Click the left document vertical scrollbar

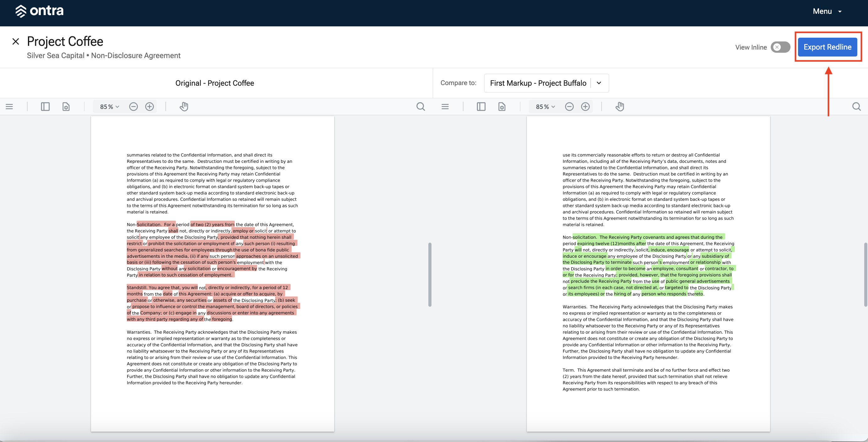(x=430, y=274)
